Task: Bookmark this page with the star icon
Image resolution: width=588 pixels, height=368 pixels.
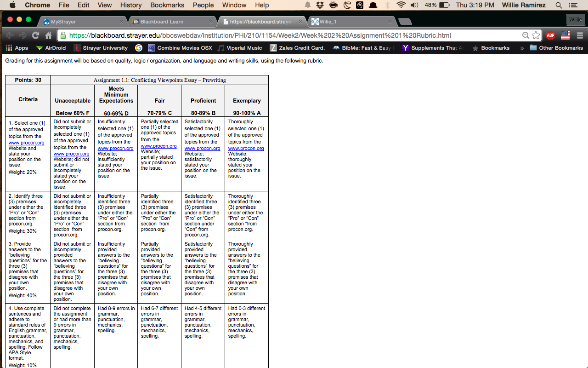Action: click(x=536, y=35)
